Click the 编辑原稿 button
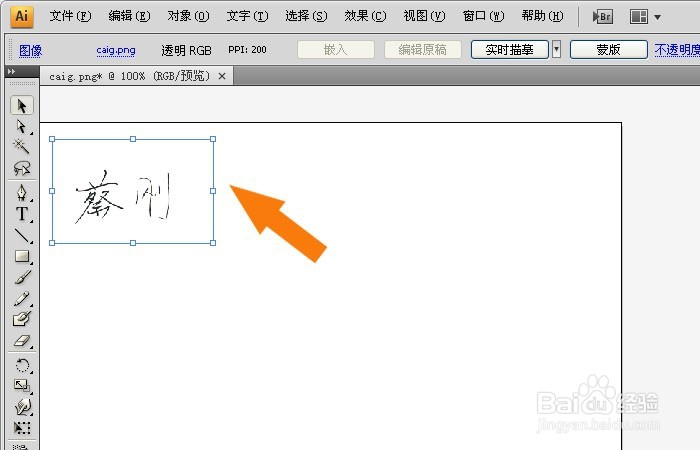Viewport: 700px width, 450px height. pyautogui.click(x=423, y=50)
